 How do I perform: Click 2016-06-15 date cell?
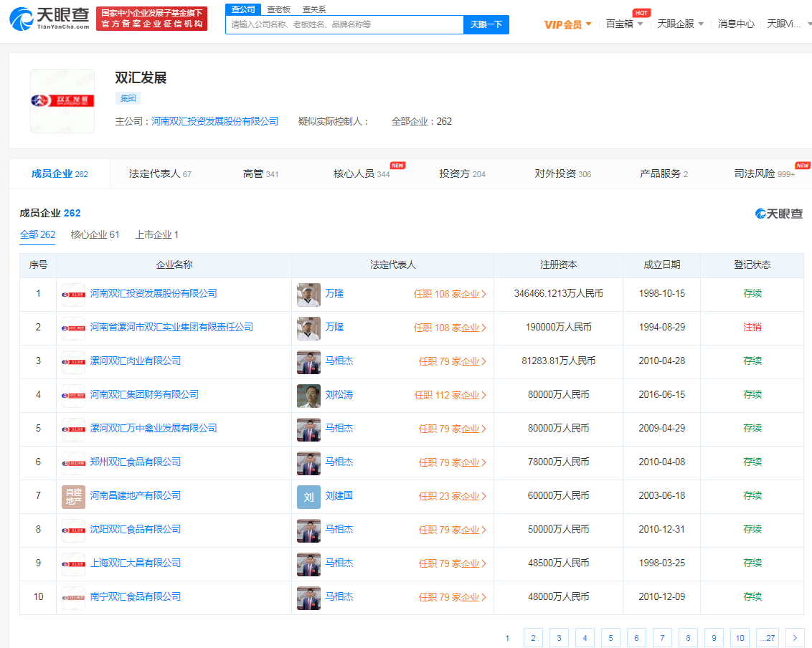[x=661, y=394]
